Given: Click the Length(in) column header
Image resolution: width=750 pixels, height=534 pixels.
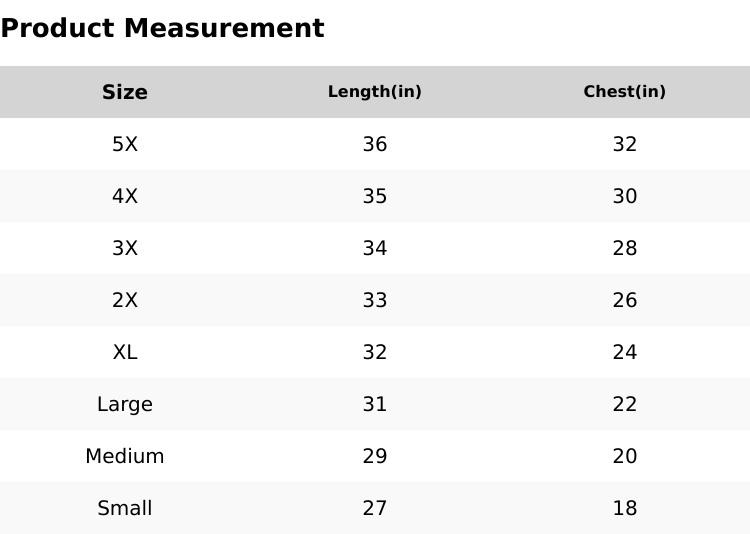Looking at the screenshot, I should (375, 92).
